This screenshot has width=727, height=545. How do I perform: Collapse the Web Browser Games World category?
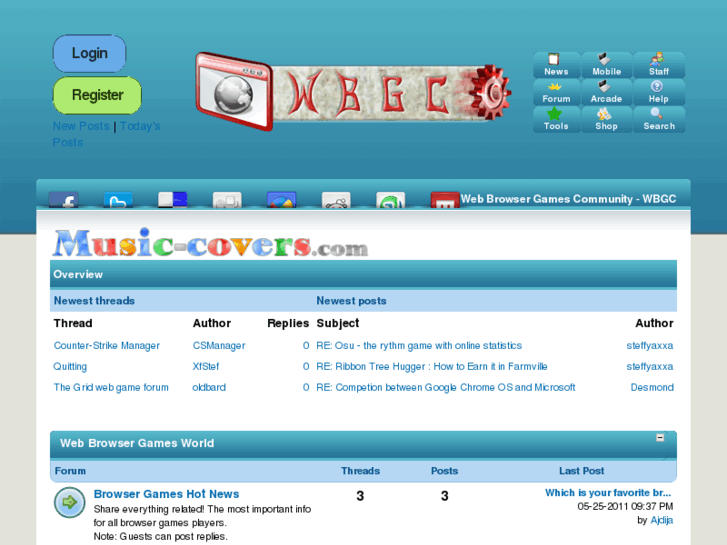(660, 438)
